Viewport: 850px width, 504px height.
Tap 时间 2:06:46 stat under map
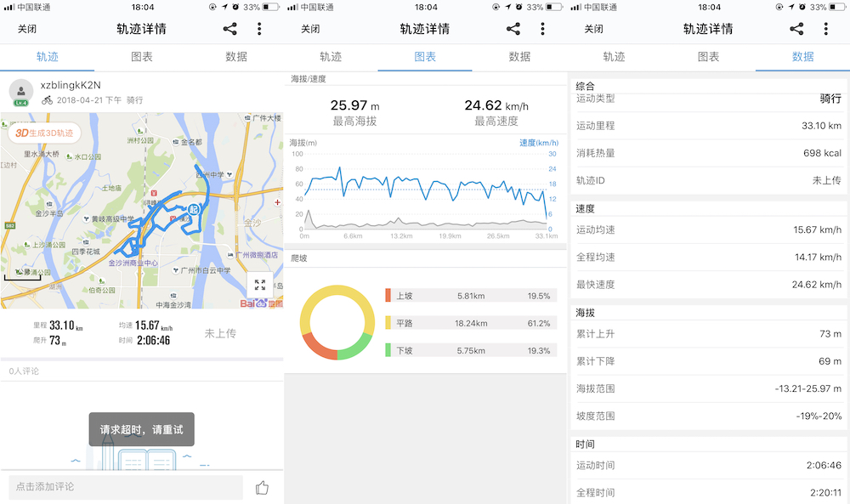pyautogui.click(x=144, y=341)
